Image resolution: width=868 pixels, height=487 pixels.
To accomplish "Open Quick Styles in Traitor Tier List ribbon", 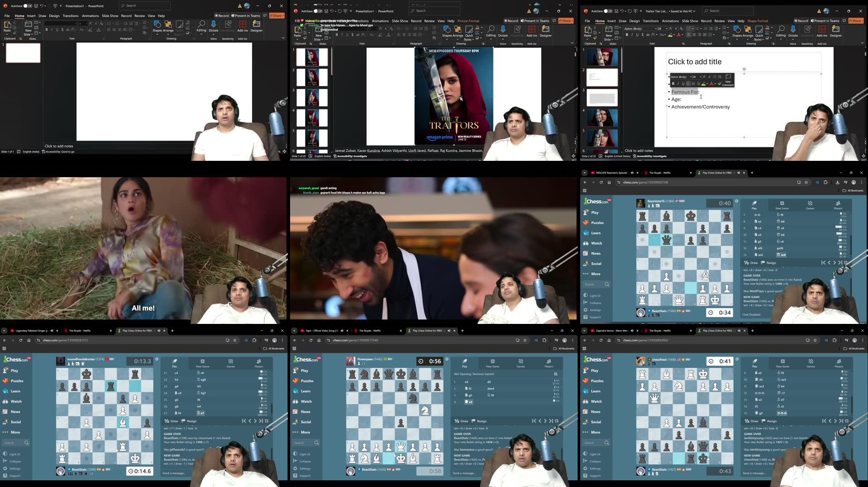I will point(759,33).
